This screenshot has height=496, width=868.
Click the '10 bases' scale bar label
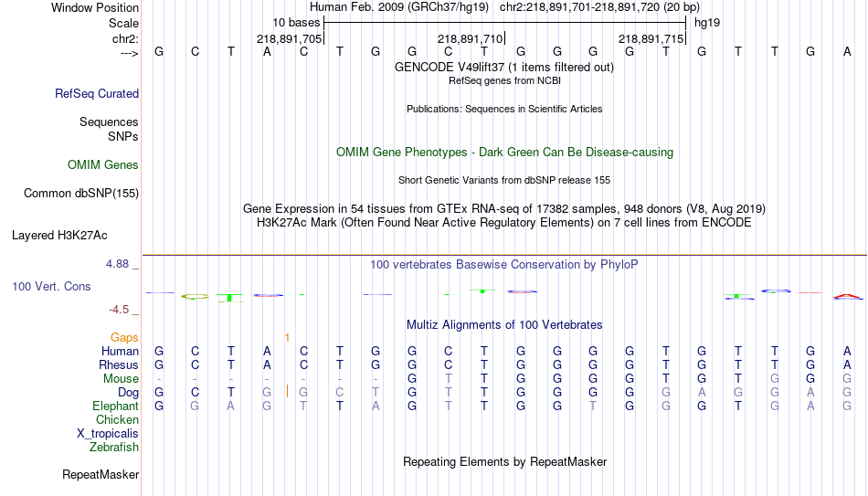coord(296,23)
